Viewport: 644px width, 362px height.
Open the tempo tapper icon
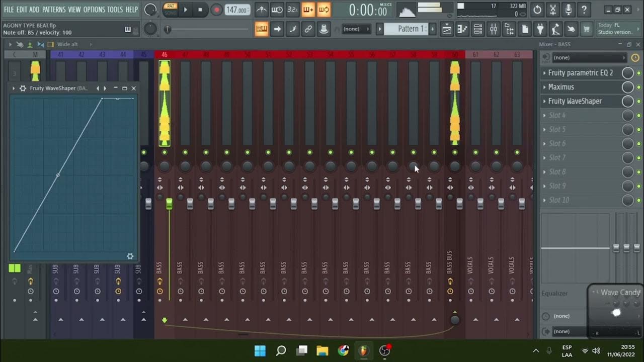point(555,29)
